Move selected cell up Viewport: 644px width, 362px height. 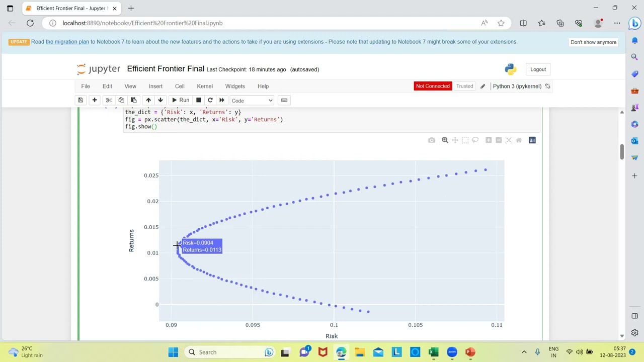pyautogui.click(x=148, y=100)
